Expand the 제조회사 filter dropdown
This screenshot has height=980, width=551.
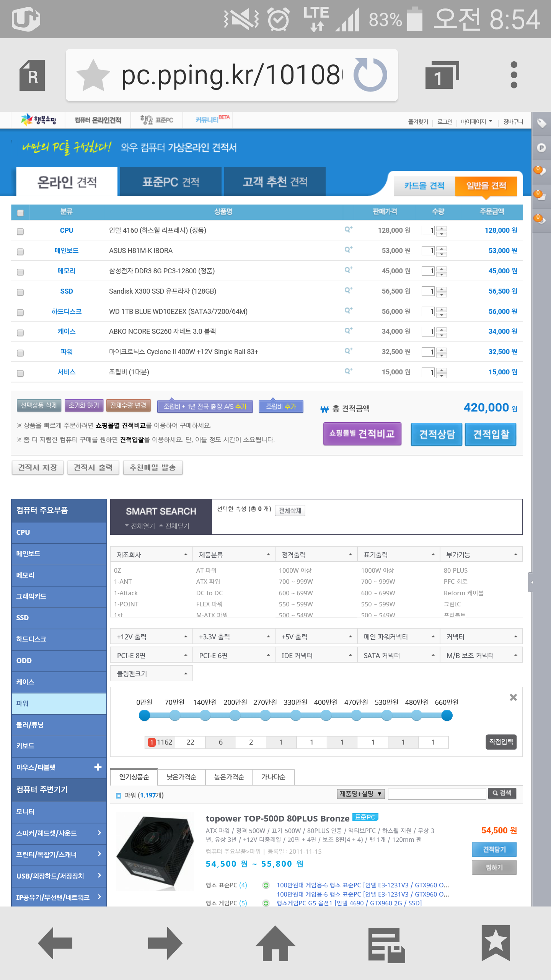tap(151, 555)
